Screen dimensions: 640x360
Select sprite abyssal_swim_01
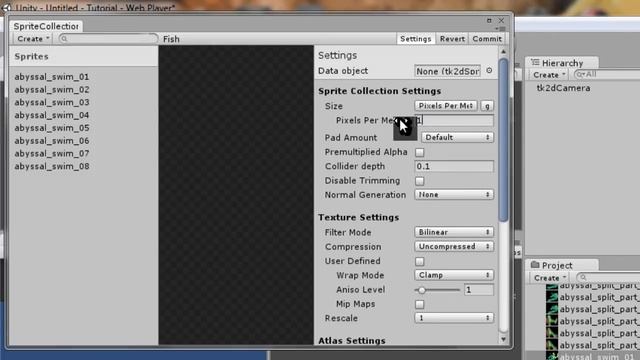(52, 77)
